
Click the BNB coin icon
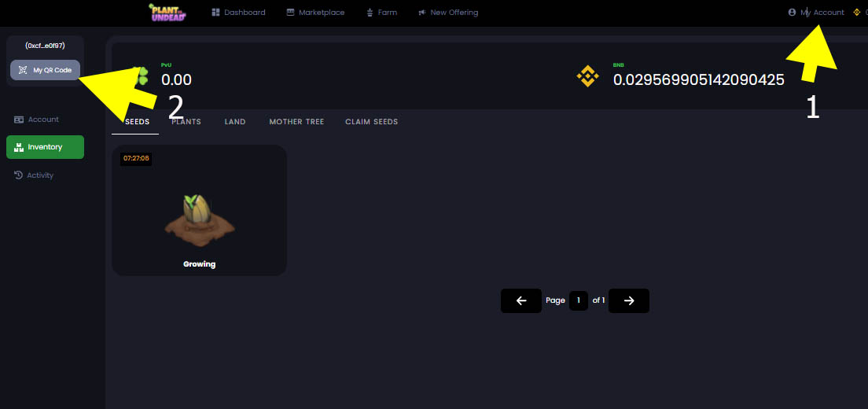click(x=588, y=76)
